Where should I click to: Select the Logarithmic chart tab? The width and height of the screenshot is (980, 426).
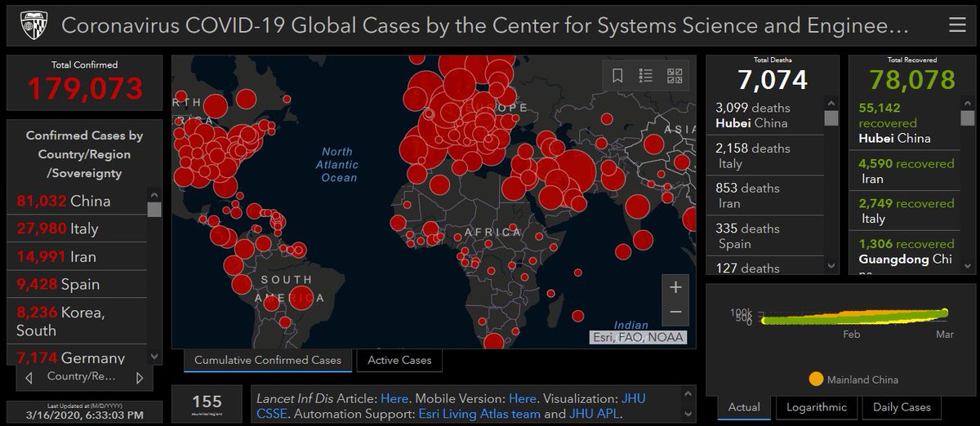pyautogui.click(x=817, y=406)
